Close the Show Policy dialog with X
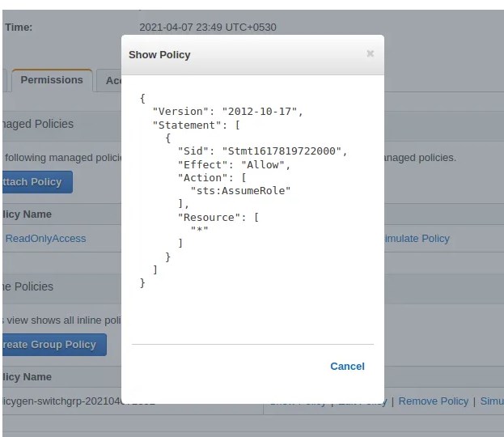This screenshot has height=437, width=504. click(x=370, y=54)
